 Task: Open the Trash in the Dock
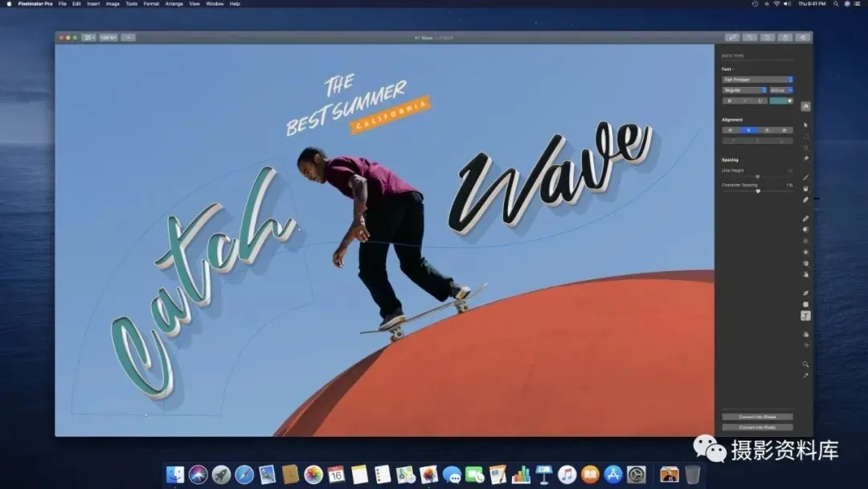point(693,475)
